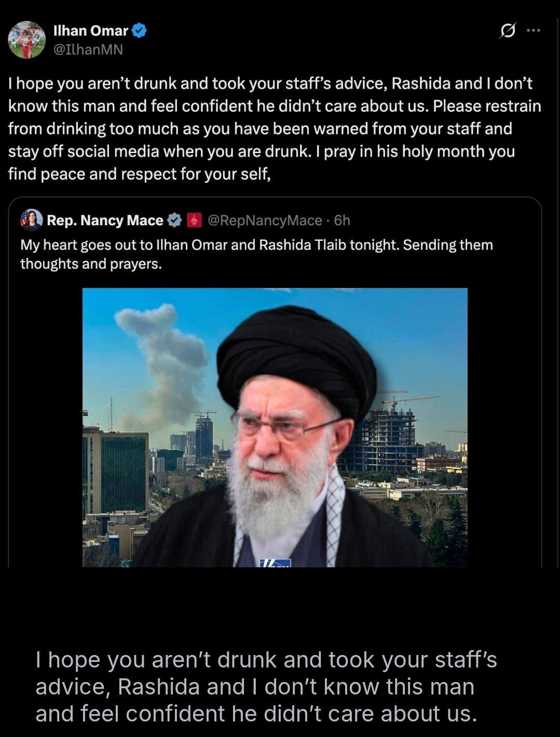Click the main post text beginning 'I hope you aren't drunk'
Image resolution: width=560 pixels, height=737 pixels.
(x=275, y=129)
